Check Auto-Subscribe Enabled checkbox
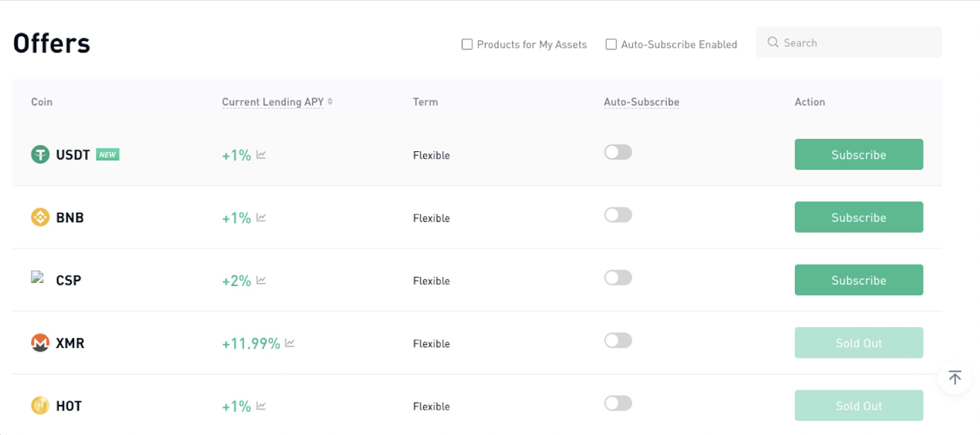 click(611, 44)
